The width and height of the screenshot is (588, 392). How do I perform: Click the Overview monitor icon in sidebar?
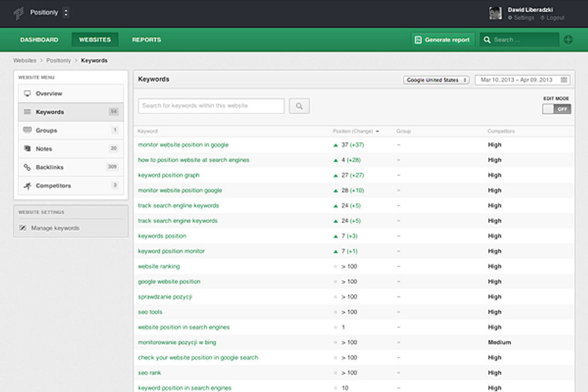click(27, 94)
